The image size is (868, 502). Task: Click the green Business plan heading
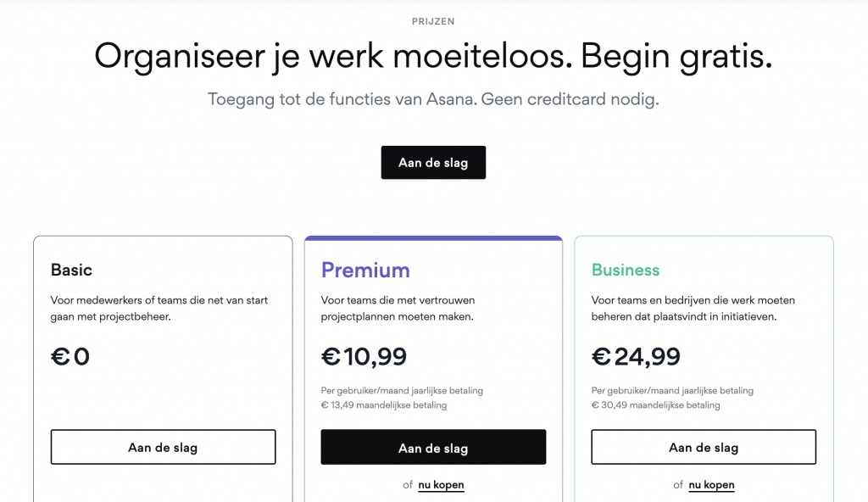(x=626, y=271)
